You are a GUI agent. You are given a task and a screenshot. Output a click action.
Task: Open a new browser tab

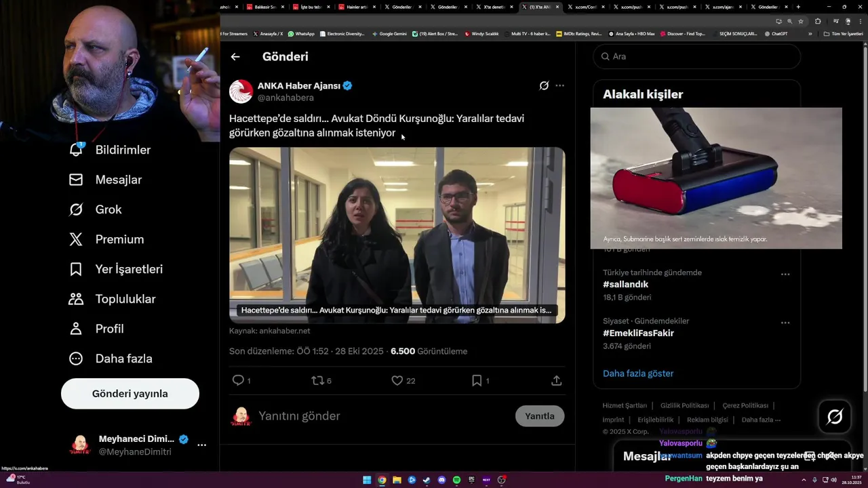coord(798,7)
